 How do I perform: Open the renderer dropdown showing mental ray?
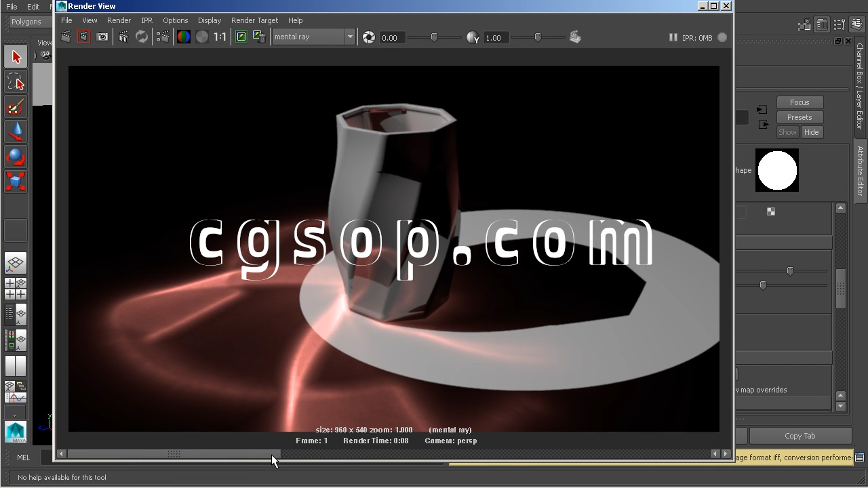[313, 37]
